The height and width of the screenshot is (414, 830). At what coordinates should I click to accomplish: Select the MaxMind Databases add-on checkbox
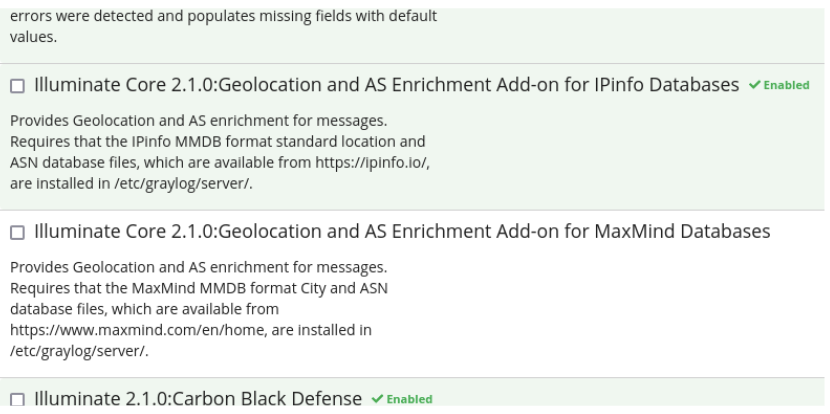pyautogui.click(x=19, y=233)
